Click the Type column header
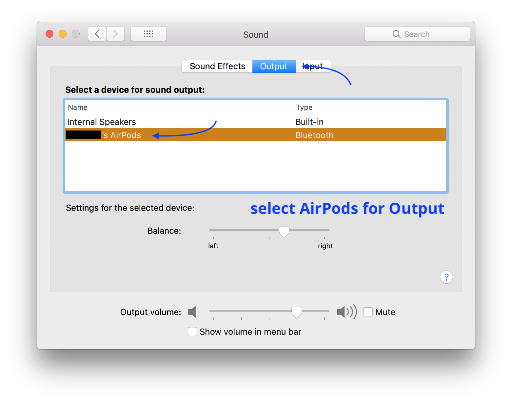Screen dimensions: 512x402 tap(304, 107)
